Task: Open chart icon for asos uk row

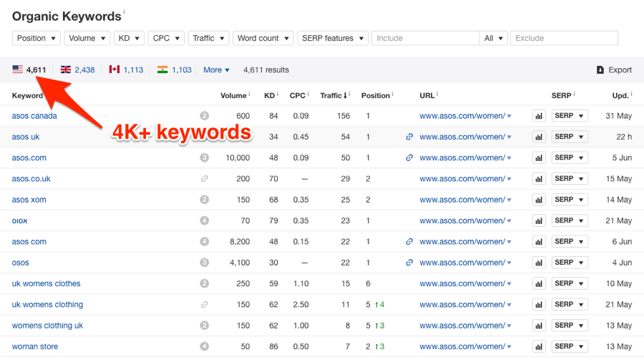Action: (539, 137)
